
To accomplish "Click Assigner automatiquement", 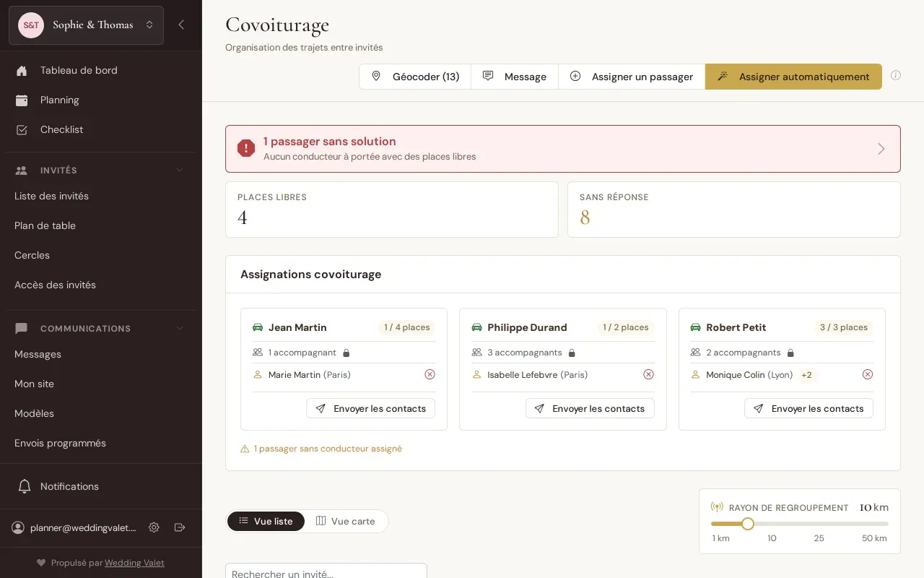I will click(x=793, y=77).
